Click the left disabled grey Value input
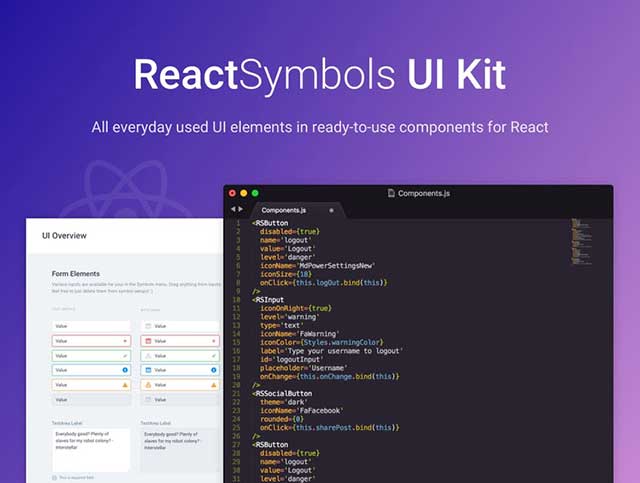 91,399
